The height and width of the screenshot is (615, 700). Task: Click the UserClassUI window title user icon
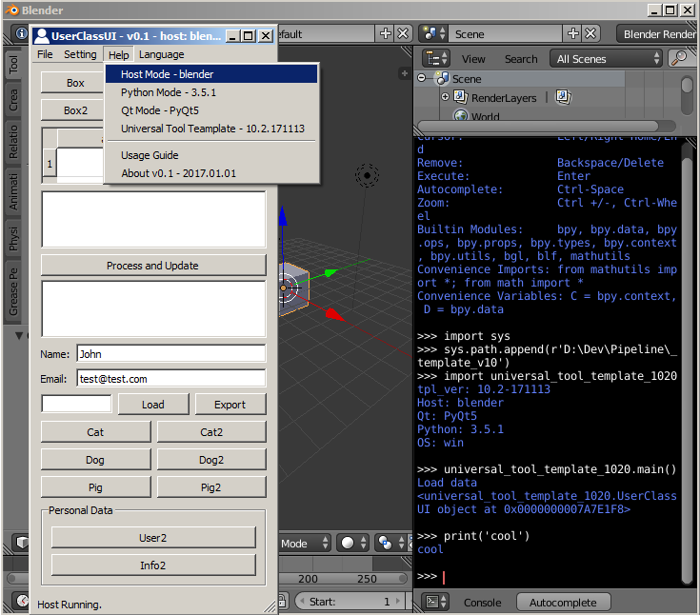pyautogui.click(x=42, y=36)
